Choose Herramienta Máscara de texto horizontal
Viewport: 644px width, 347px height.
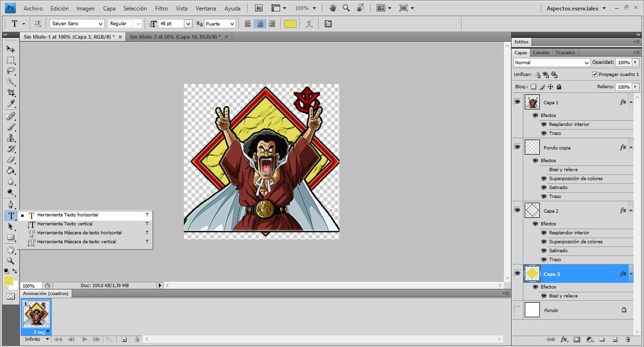coord(86,233)
